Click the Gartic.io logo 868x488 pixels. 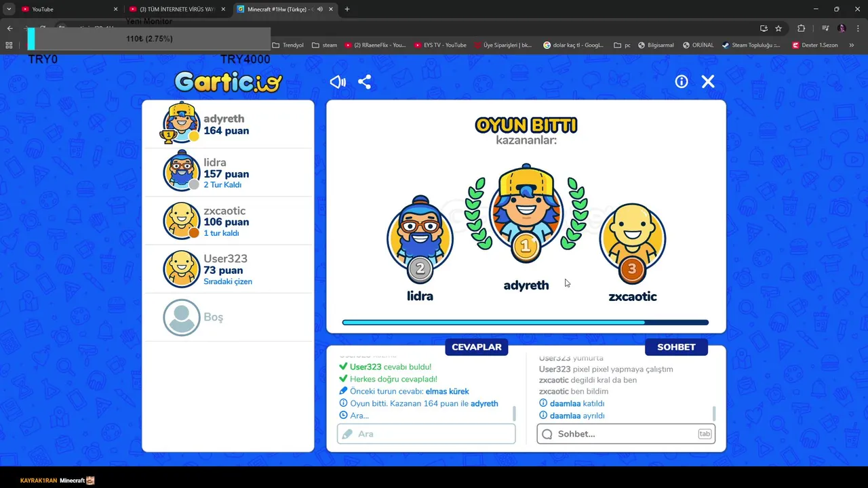click(228, 82)
